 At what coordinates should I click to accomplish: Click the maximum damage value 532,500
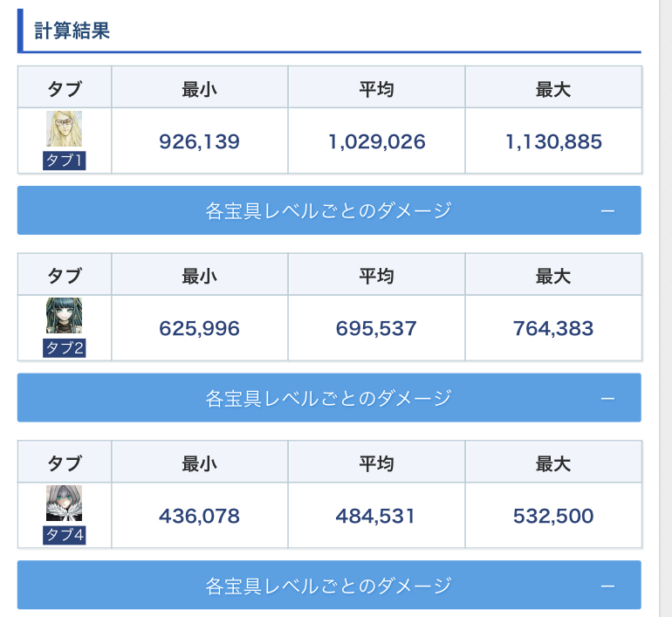(x=553, y=516)
